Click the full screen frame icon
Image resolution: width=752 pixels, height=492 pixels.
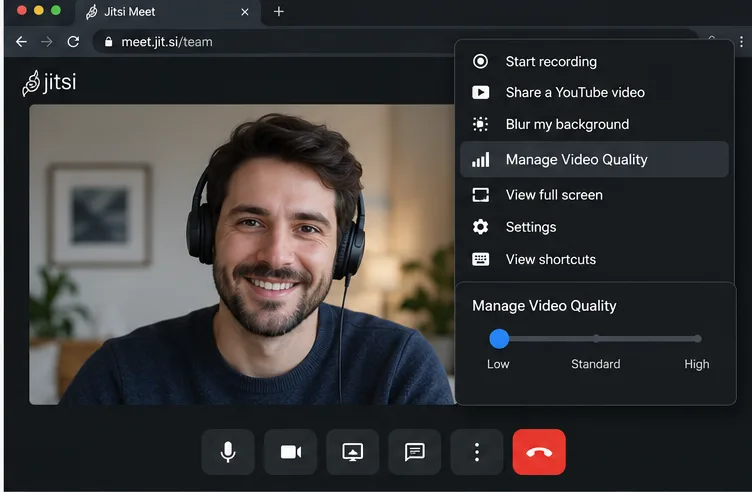point(480,195)
